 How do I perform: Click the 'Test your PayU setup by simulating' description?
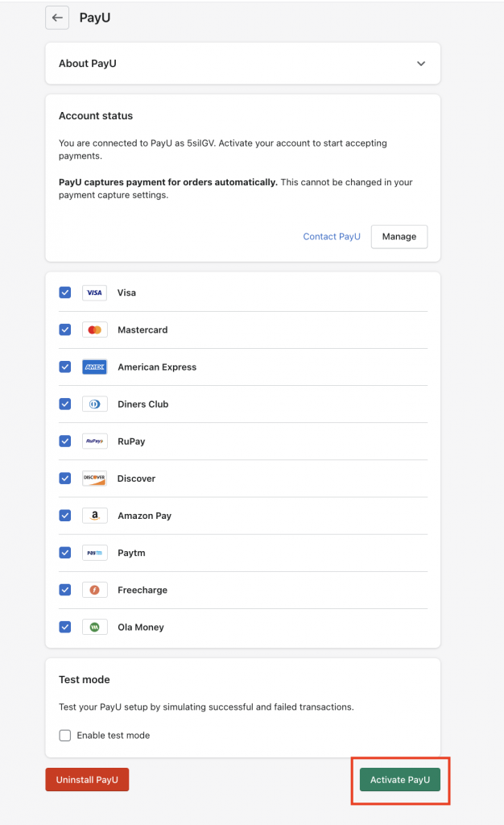tap(206, 707)
